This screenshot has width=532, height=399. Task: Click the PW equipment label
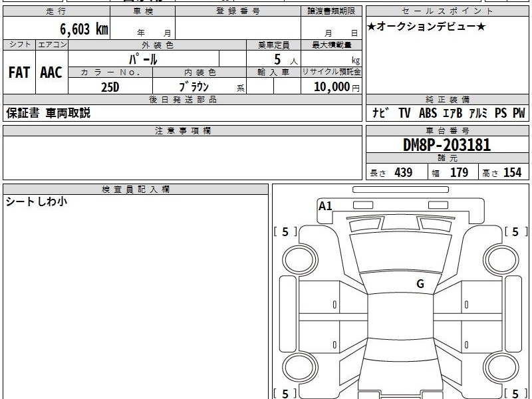[x=519, y=112]
